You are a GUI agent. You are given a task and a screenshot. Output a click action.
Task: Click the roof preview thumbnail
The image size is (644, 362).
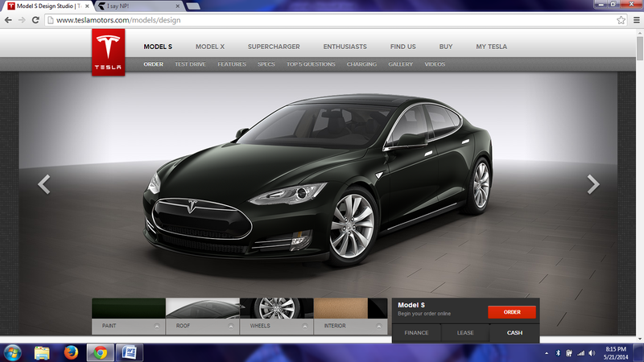pyautogui.click(x=203, y=308)
